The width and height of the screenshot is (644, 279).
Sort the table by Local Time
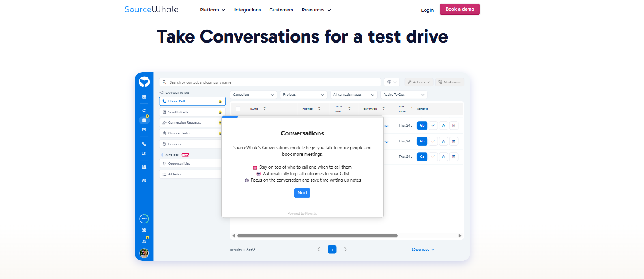[x=349, y=109]
